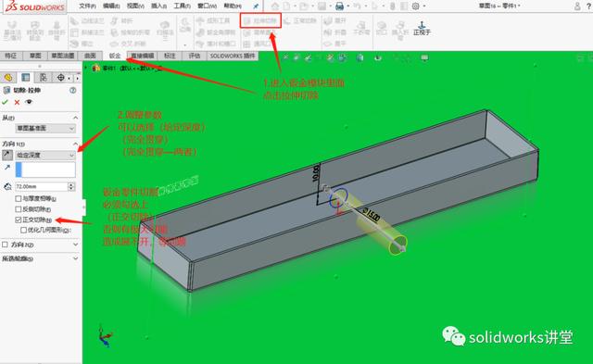Viewport: 593px width, 364px height.
Task: Open the 插入 (Insert) menu
Action: pos(158,6)
